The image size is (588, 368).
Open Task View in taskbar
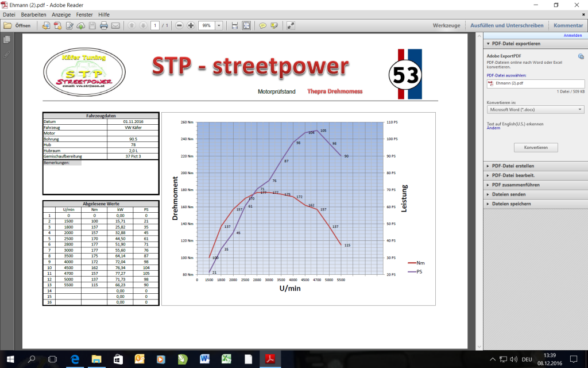tap(53, 359)
